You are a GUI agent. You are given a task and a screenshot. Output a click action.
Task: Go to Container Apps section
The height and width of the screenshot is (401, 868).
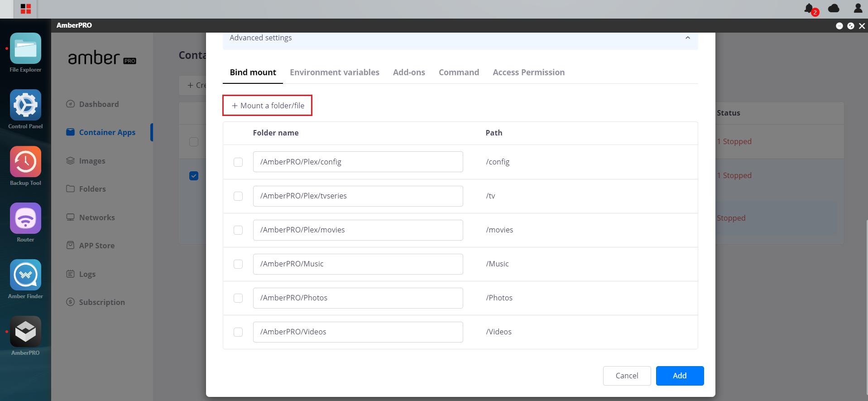tap(107, 132)
